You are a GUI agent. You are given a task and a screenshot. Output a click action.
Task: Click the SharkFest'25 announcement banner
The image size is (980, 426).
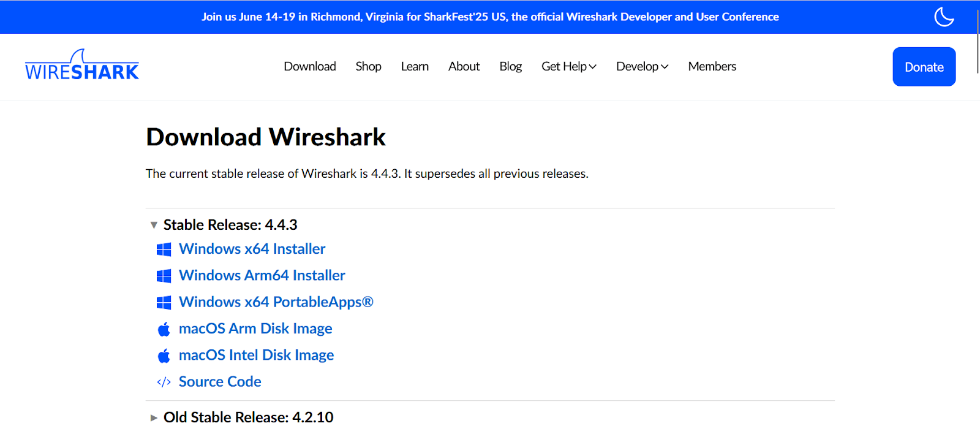click(490, 17)
